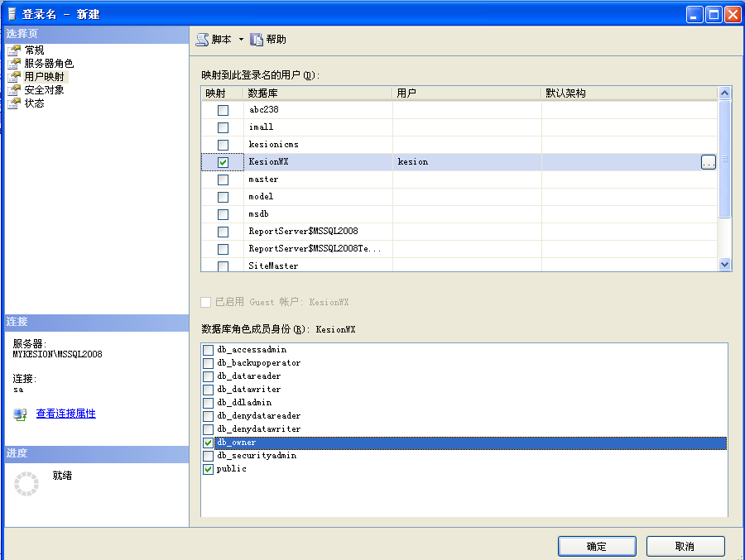The height and width of the screenshot is (560, 745).
Task: Click the 脚本 script icon in toolbar
Action: [203, 40]
